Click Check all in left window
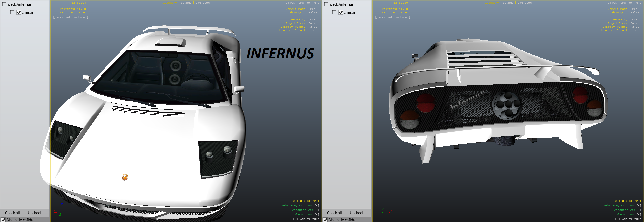This screenshot has height=223, width=644. pos(12,213)
